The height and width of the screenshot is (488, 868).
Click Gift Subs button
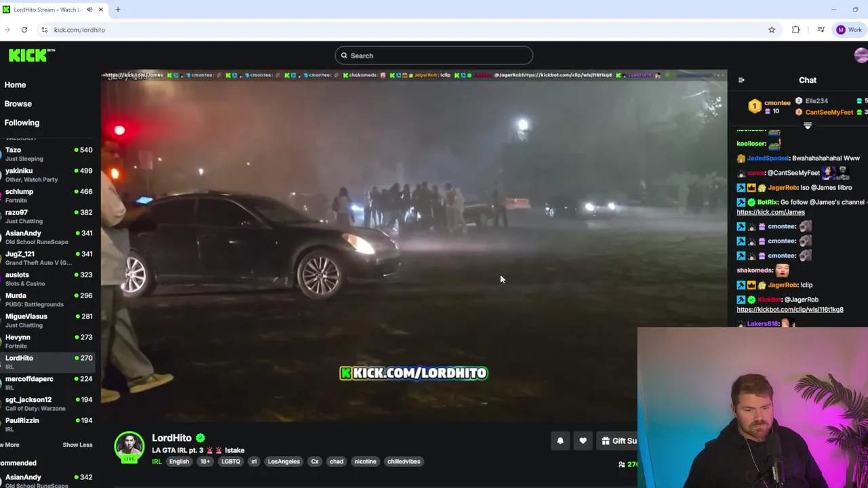tap(618, 441)
